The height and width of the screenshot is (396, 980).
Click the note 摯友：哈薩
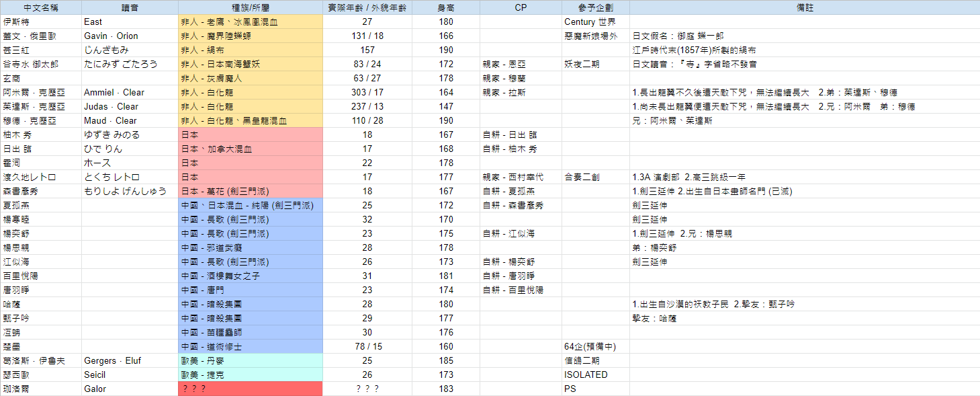[x=805, y=319]
